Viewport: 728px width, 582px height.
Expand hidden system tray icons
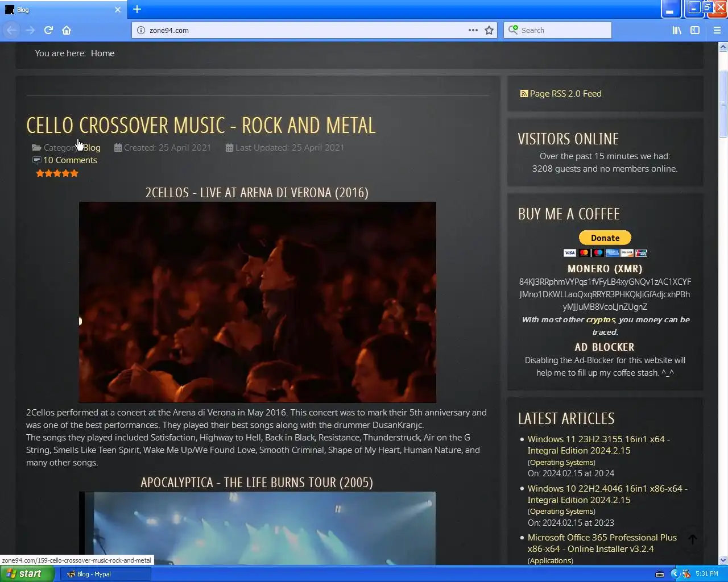coord(675,574)
